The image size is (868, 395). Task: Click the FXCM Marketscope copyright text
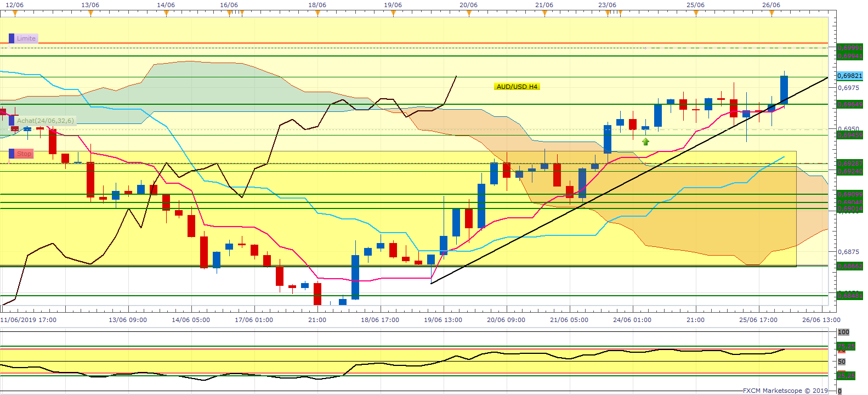[785, 391]
